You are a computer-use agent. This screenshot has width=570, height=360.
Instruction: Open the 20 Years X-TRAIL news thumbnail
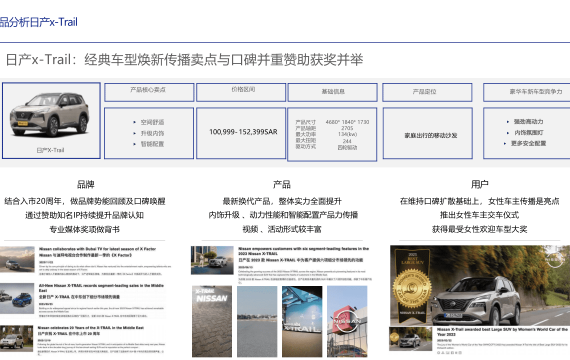coord(16,339)
